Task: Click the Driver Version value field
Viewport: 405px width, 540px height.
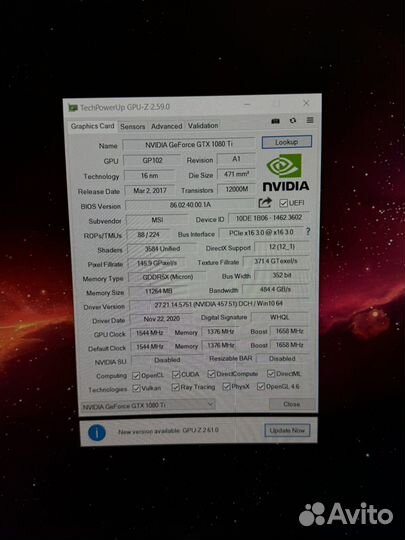Action: [219, 304]
